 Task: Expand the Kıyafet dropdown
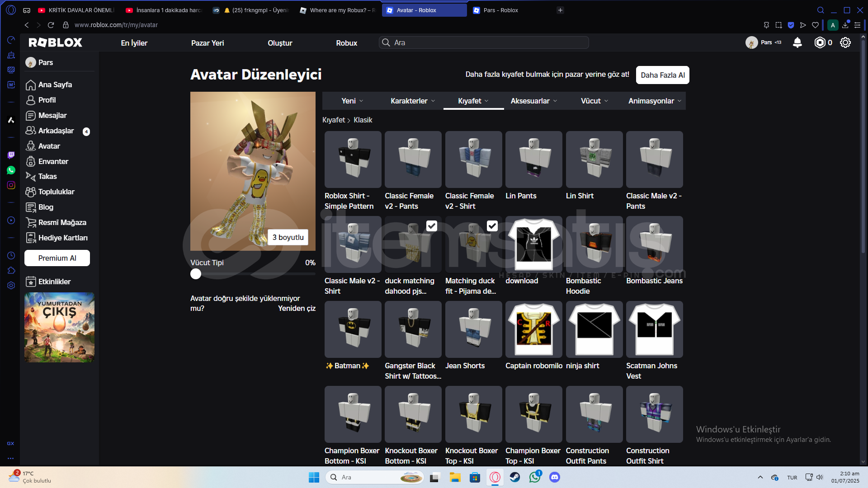[473, 101]
